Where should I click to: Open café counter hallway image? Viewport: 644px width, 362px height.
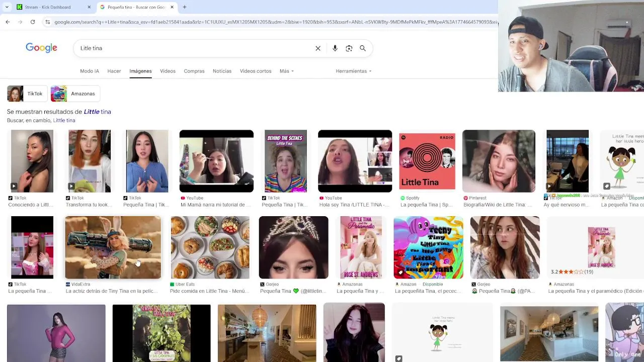coord(549,333)
